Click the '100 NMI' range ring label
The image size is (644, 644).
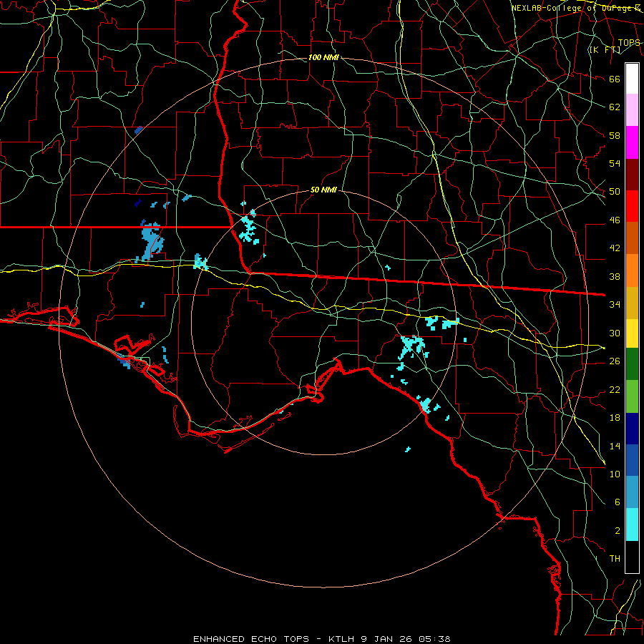click(323, 57)
